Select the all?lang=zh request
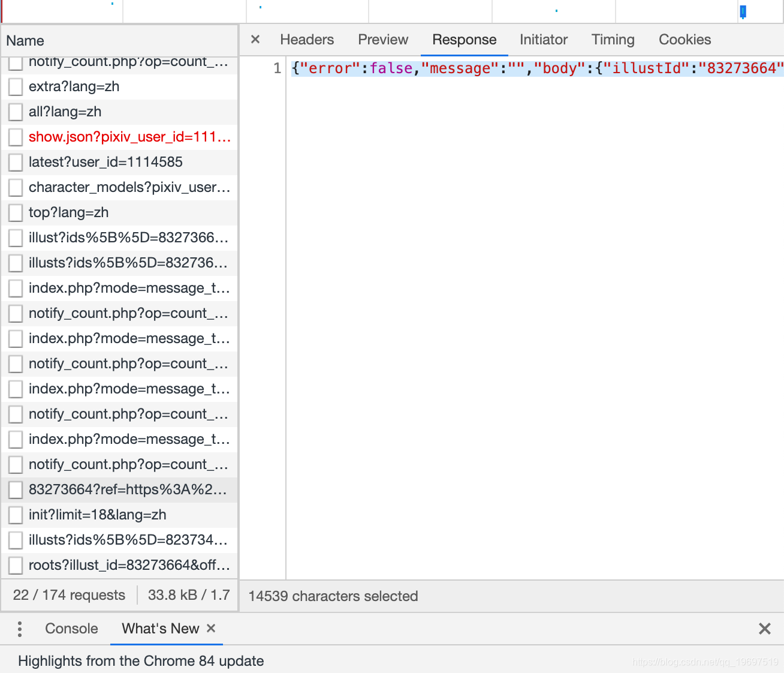The image size is (784, 673). click(120, 112)
